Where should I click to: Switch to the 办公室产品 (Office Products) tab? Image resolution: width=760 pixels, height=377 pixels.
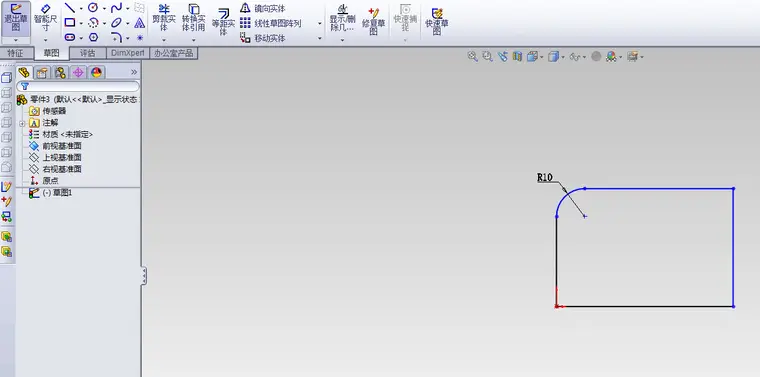point(174,53)
